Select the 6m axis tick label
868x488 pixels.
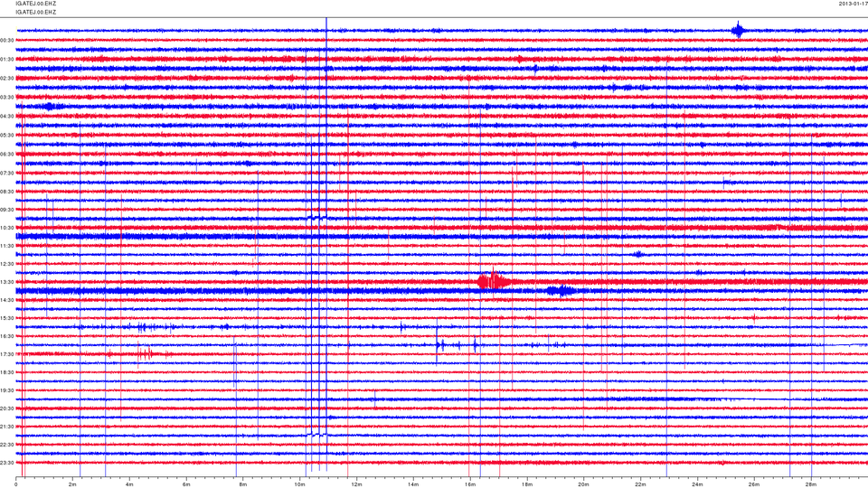point(186,484)
